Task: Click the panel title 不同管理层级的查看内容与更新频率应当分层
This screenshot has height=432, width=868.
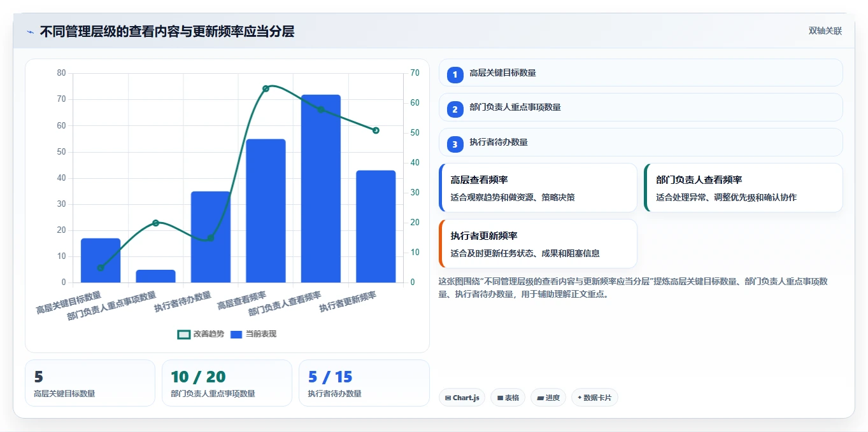Action: click(167, 31)
